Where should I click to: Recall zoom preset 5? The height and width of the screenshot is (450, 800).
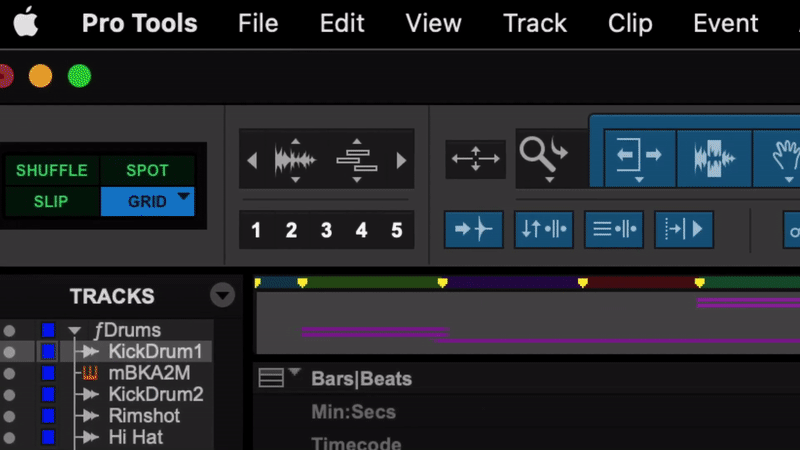click(x=397, y=230)
